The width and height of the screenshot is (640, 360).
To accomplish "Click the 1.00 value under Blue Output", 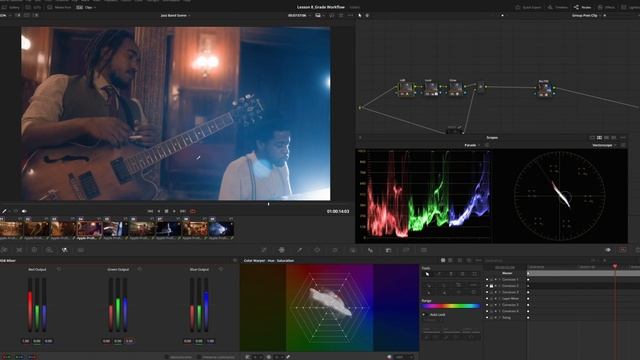I will click(211, 341).
